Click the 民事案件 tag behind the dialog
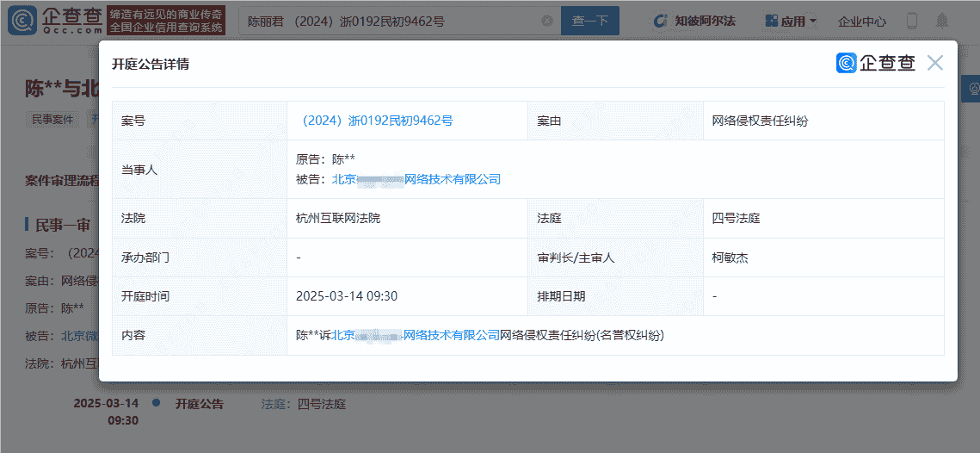The image size is (980, 453). pos(52,119)
